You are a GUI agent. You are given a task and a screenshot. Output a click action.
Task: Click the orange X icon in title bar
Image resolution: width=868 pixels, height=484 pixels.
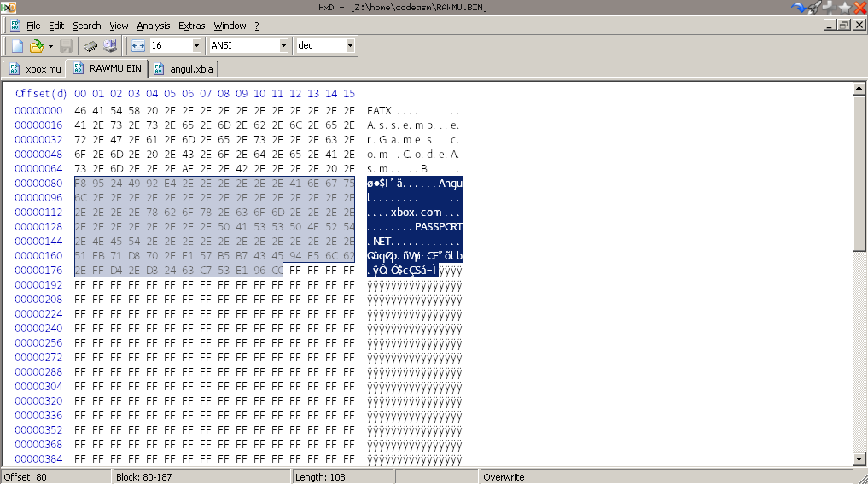tap(860, 7)
